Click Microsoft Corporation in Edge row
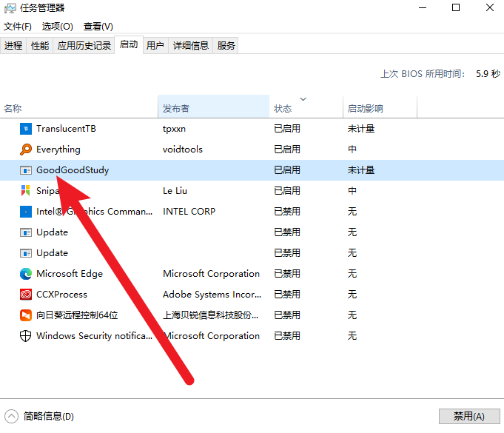The width and height of the screenshot is (504, 433). pyautogui.click(x=211, y=274)
